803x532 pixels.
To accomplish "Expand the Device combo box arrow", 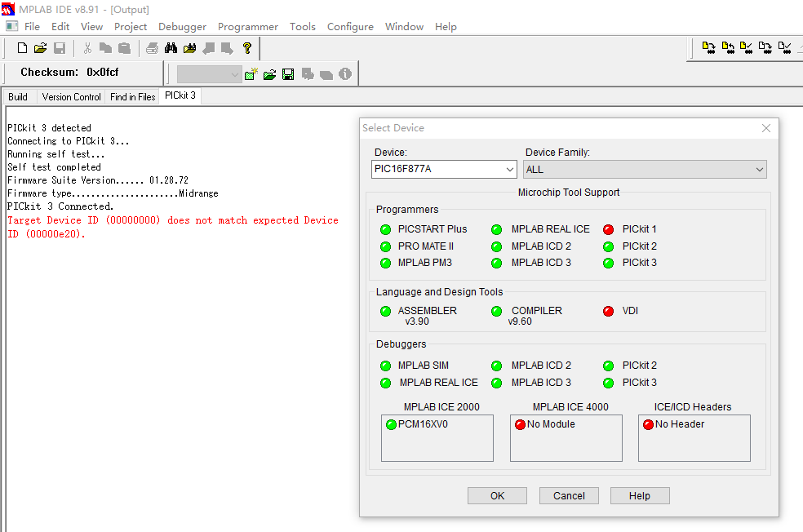I will (x=509, y=169).
